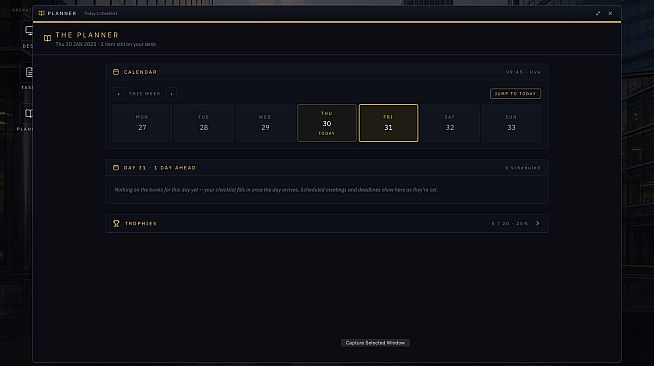
Task: Select Wednesday 29 in the calendar
Action: pyautogui.click(x=265, y=123)
